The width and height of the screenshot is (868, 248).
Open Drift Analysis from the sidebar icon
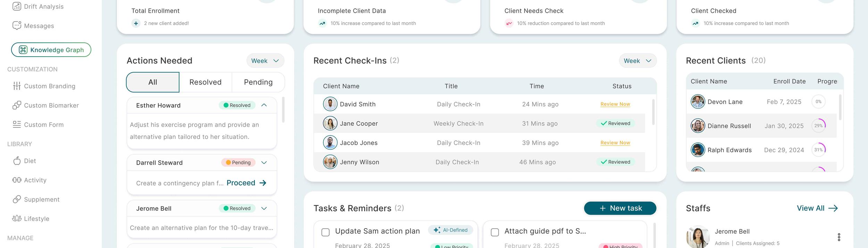[x=17, y=6]
